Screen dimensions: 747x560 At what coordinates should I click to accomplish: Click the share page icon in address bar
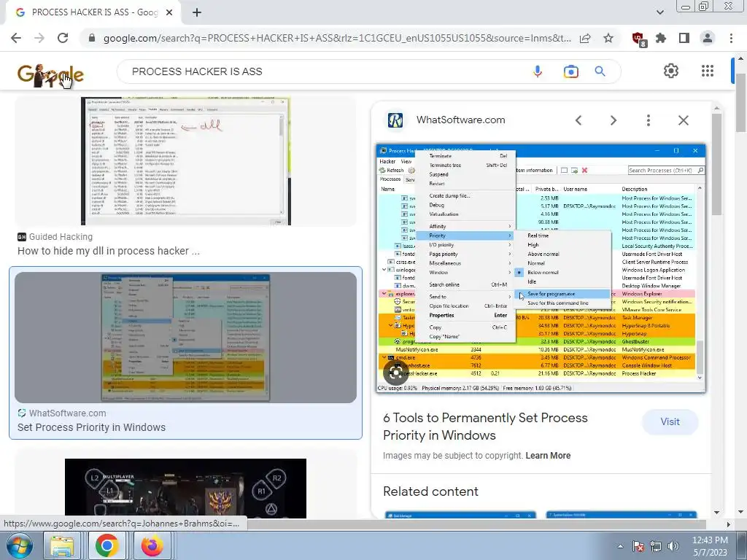[585, 38]
